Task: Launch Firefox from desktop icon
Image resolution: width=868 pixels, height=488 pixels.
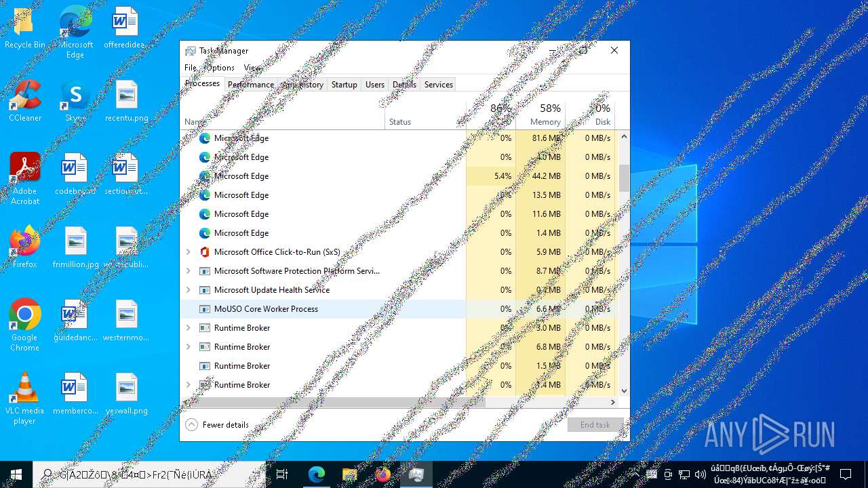Action: coord(25,247)
